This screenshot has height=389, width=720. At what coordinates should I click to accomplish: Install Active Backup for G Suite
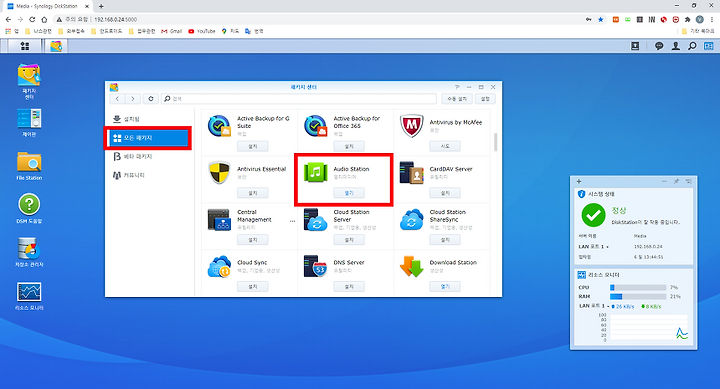tap(253, 147)
